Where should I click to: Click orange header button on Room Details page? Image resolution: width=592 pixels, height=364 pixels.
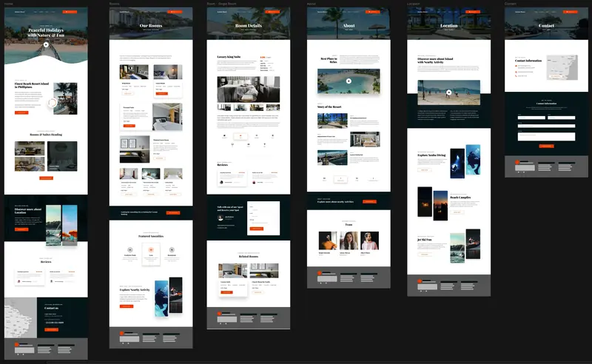click(272, 12)
